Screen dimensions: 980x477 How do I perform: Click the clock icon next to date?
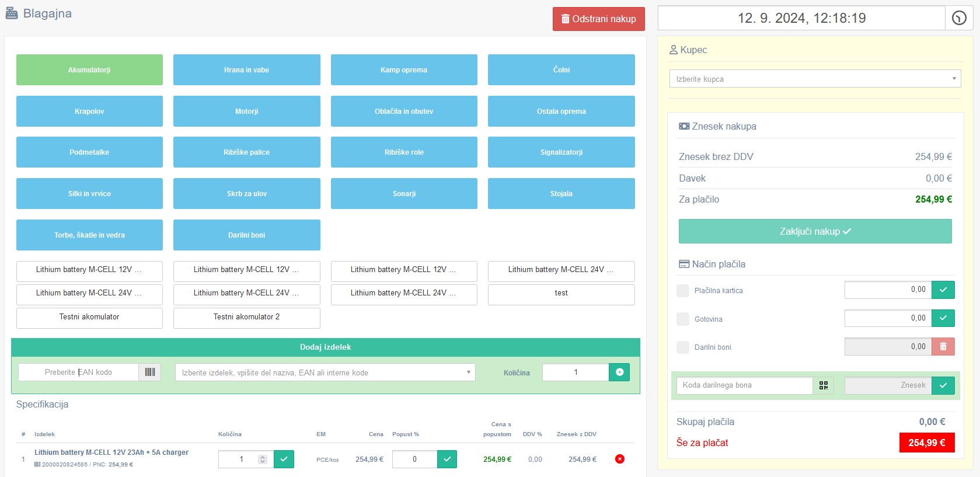click(959, 18)
